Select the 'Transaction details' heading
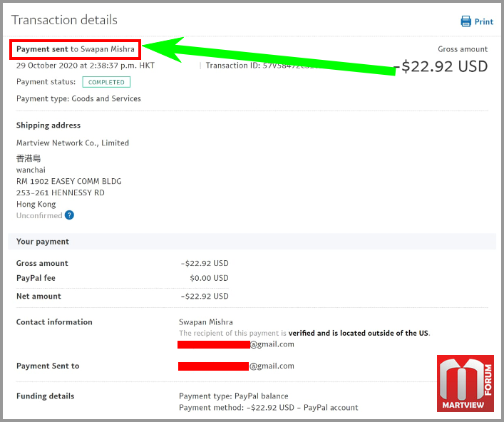The image size is (504, 422). click(64, 20)
